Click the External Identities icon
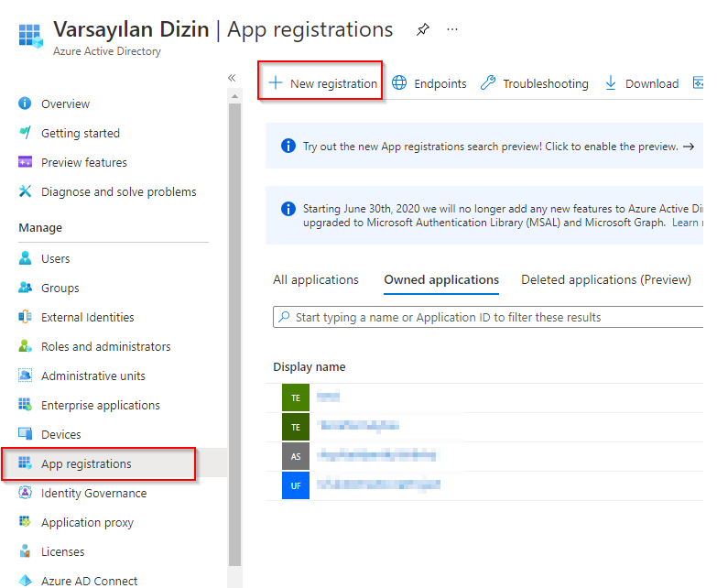 [x=25, y=316]
